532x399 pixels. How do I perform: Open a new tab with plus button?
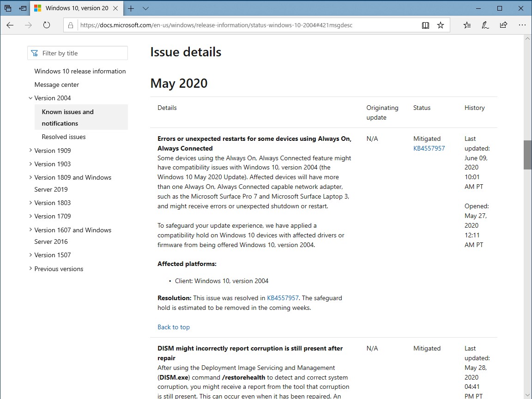click(131, 8)
